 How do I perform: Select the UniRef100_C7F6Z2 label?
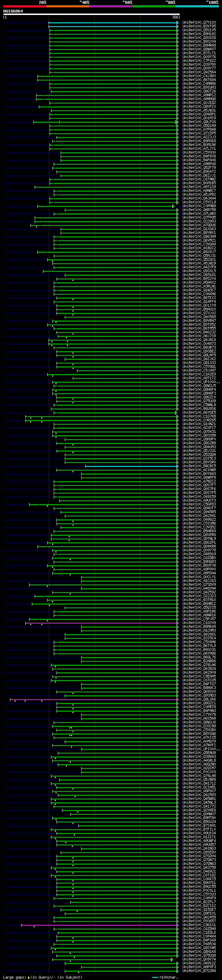(199, 60)
